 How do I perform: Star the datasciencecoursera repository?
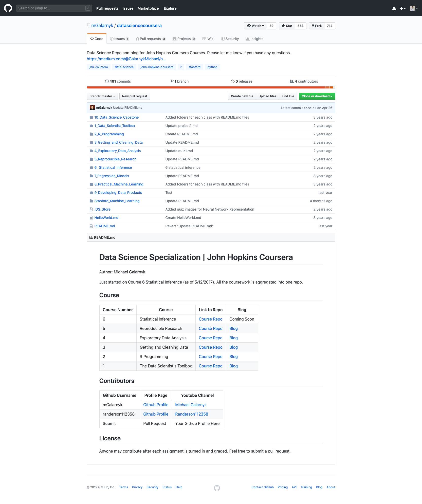pyautogui.click(x=287, y=26)
